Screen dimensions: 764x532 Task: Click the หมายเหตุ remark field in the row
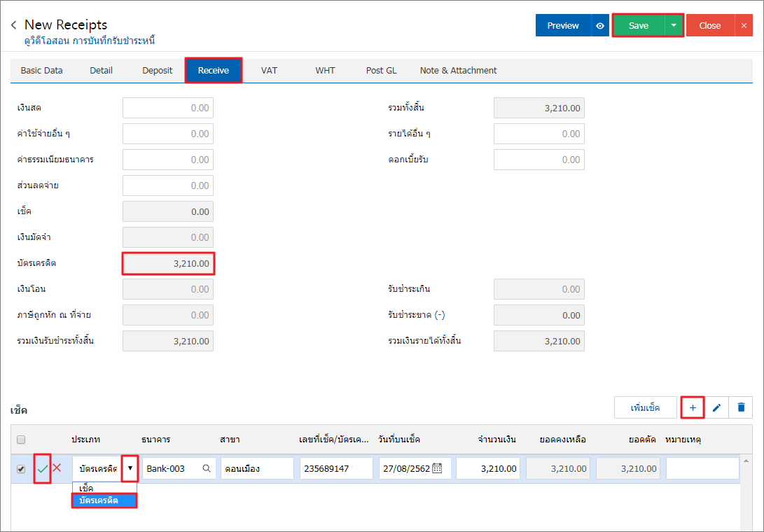[x=702, y=469]
